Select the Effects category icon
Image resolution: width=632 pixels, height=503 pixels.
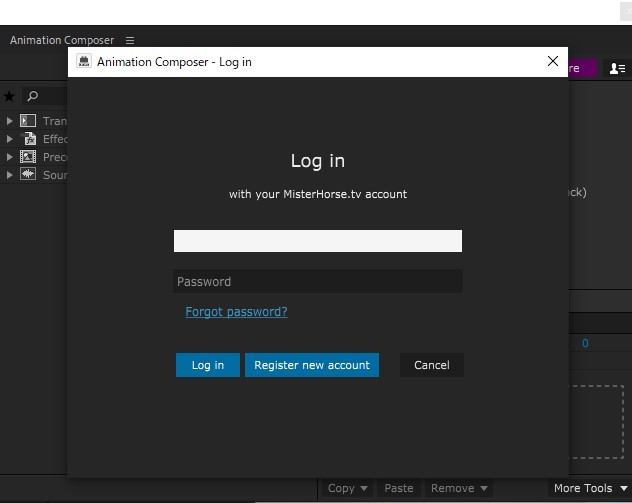coord(29,139)
